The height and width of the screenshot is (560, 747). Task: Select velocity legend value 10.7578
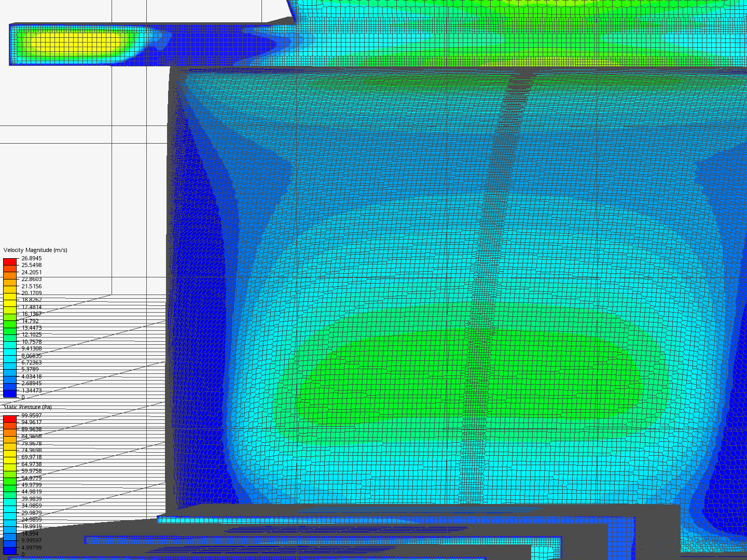[32, 342]
